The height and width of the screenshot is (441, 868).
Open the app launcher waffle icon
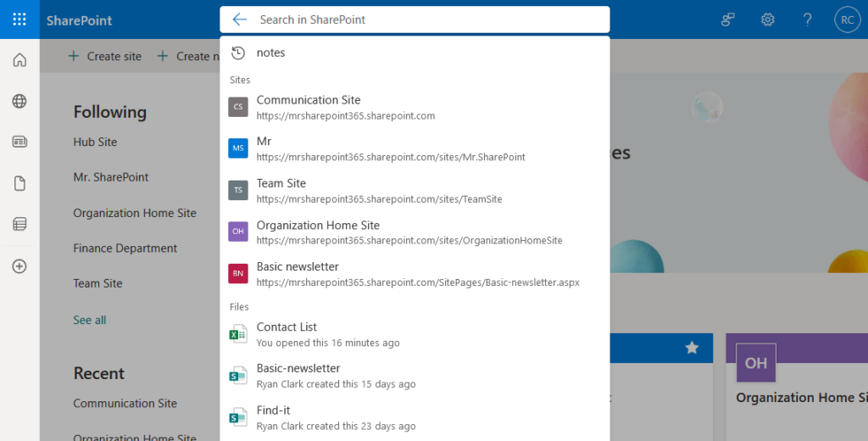(x=19, y=20)
